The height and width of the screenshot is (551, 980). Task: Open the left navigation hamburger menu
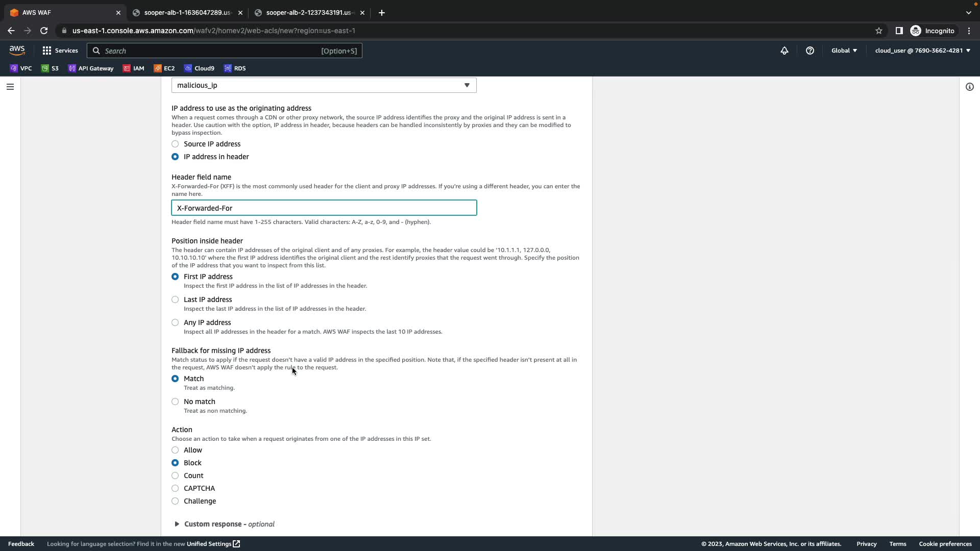(x=10, y=87)
